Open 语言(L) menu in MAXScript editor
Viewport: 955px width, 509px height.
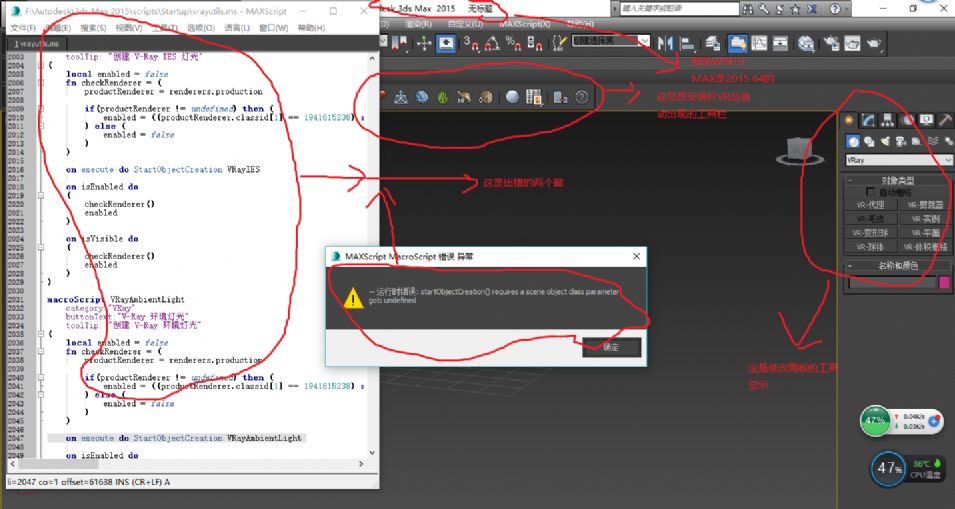click(x=237, y=28)
